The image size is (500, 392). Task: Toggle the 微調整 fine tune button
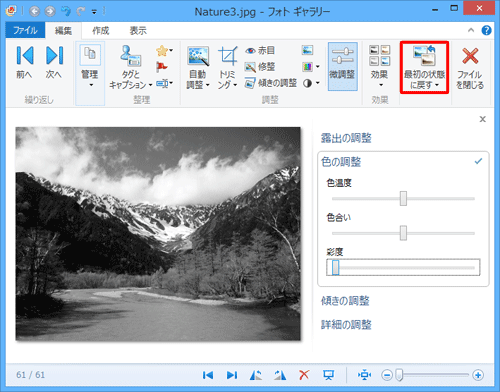[x=342, y=66]
